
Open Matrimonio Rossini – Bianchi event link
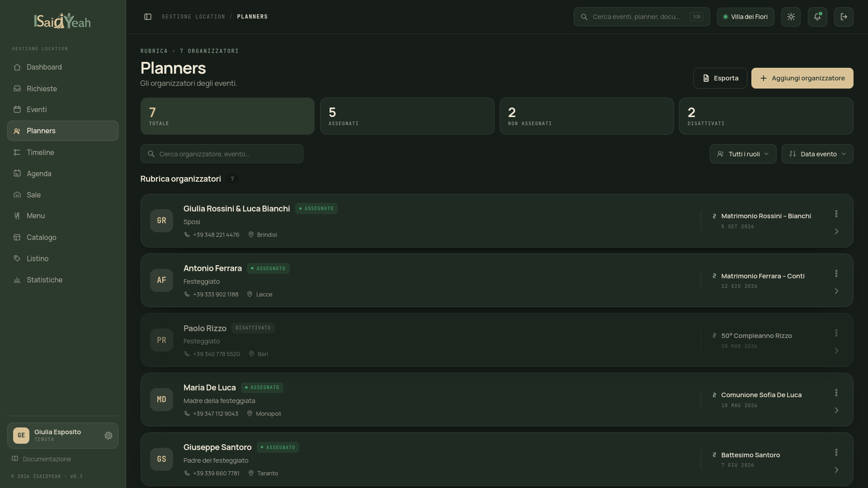[766, 216]
